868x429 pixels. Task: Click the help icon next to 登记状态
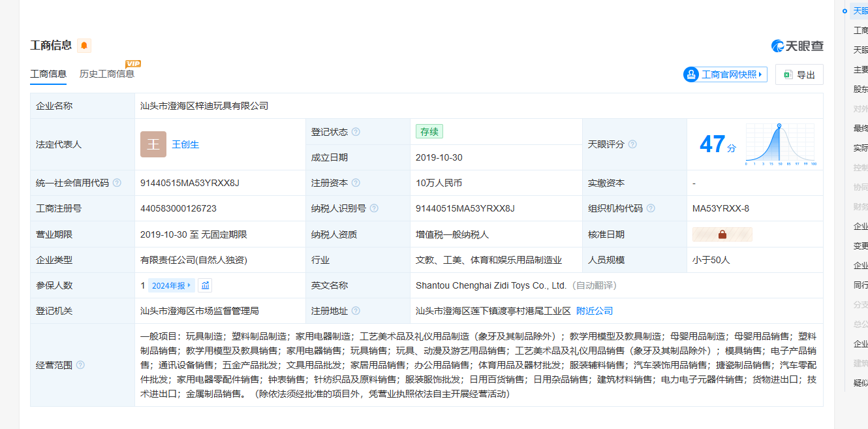click(x=356, y=132)
